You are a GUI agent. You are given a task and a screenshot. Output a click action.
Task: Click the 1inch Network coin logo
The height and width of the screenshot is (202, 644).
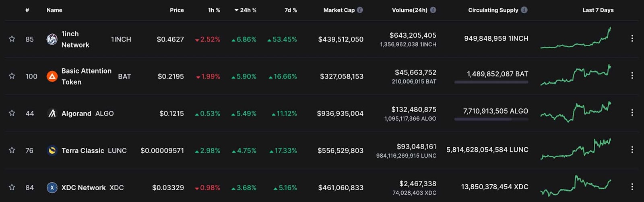pyautogui.click(x=52, y=39)
